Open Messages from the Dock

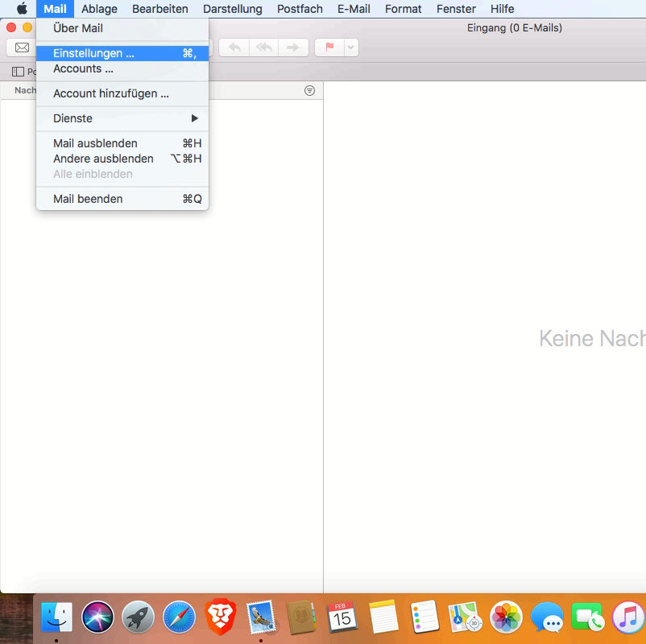(547, 617)
